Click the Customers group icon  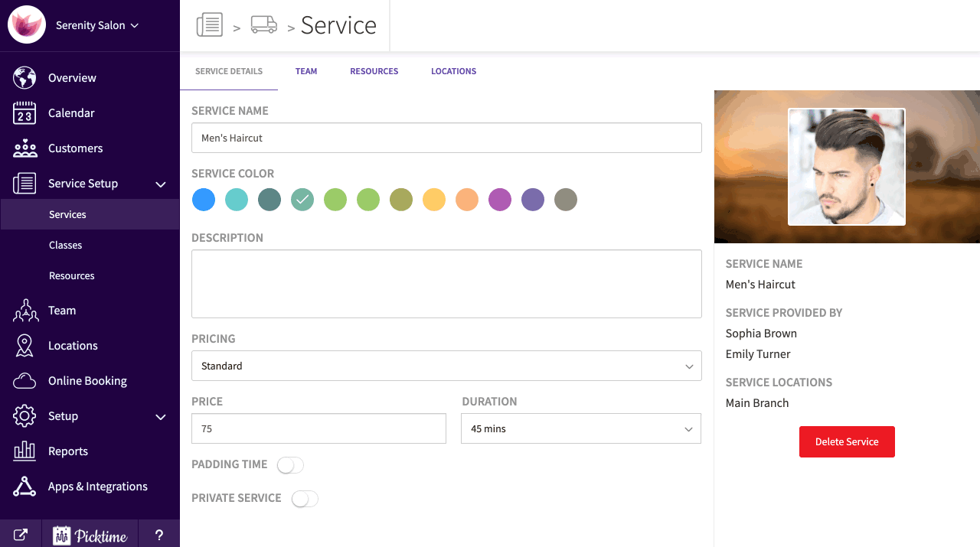click(x=24, y=148)
